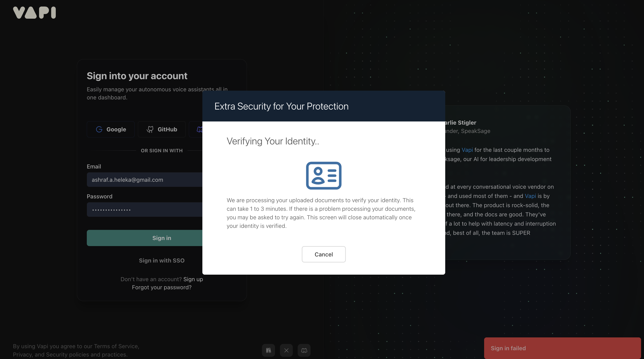Click the ID card verification icon
Image resolution: width=644 pixels, height=359 pixels.
pyautogui.click(x=324, y=175)
